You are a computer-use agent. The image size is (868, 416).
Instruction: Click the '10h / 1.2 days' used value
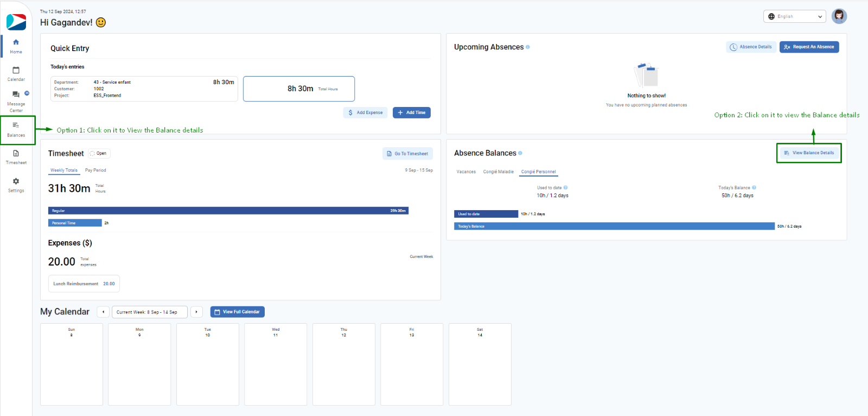[x=553, y=196]
